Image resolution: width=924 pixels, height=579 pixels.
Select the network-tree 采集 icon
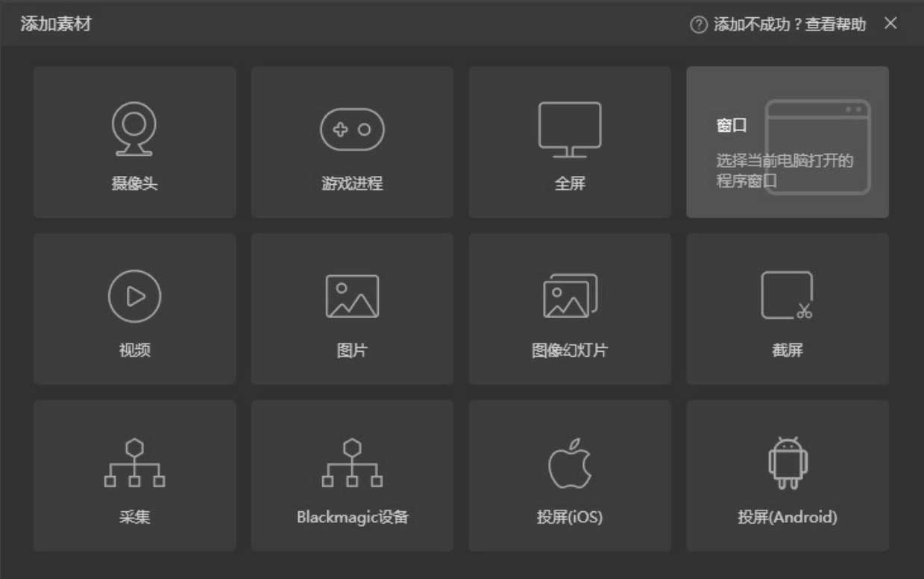[x=134, y=463]
